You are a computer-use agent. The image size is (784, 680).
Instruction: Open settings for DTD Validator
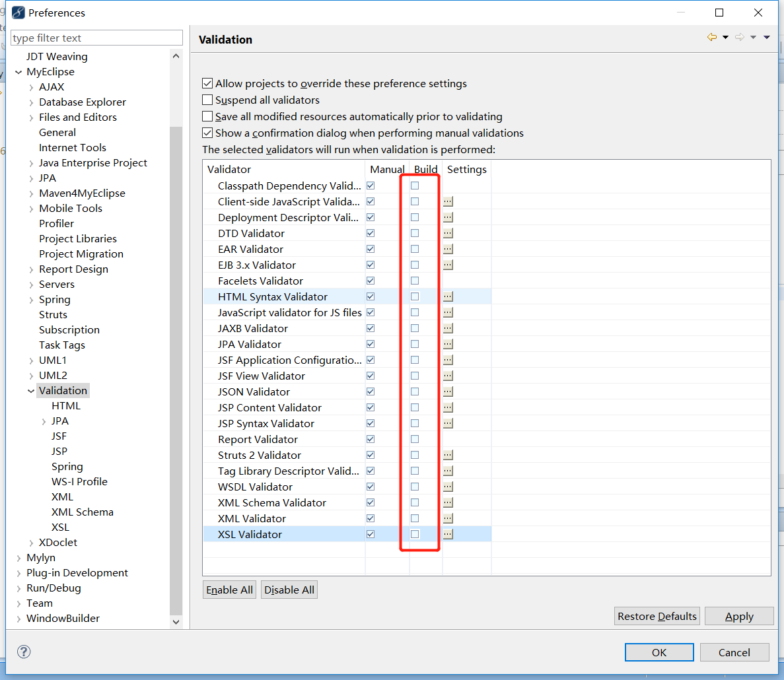[448, 233]
